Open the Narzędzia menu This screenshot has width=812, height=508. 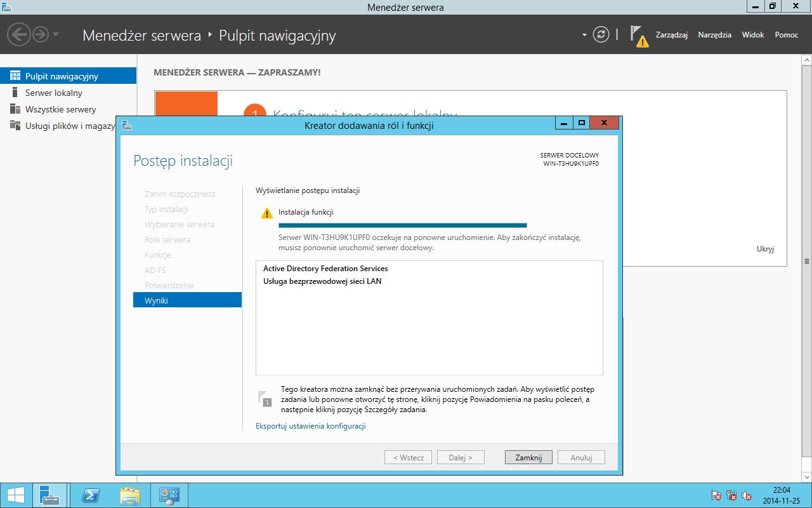(714, 35)
